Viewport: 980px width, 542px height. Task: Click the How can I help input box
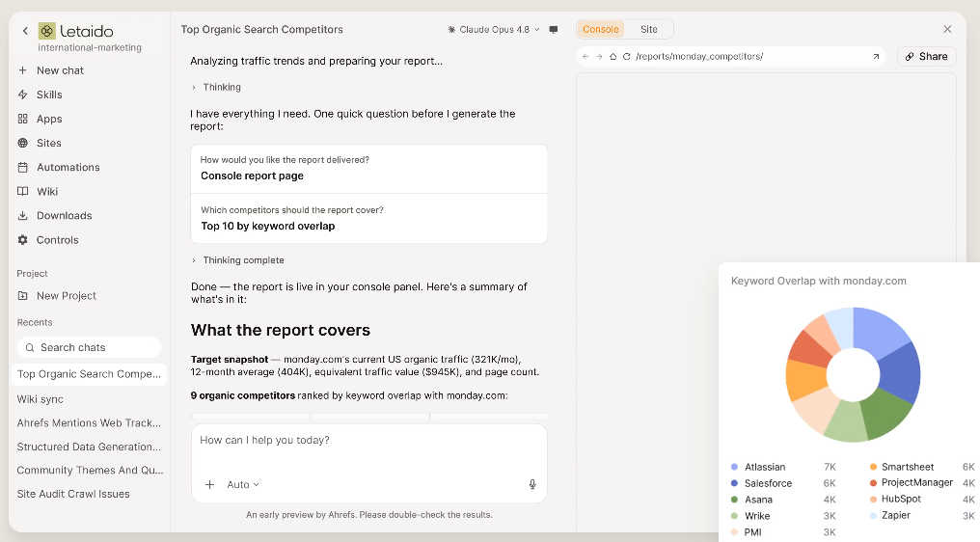(x=368, y=463)
